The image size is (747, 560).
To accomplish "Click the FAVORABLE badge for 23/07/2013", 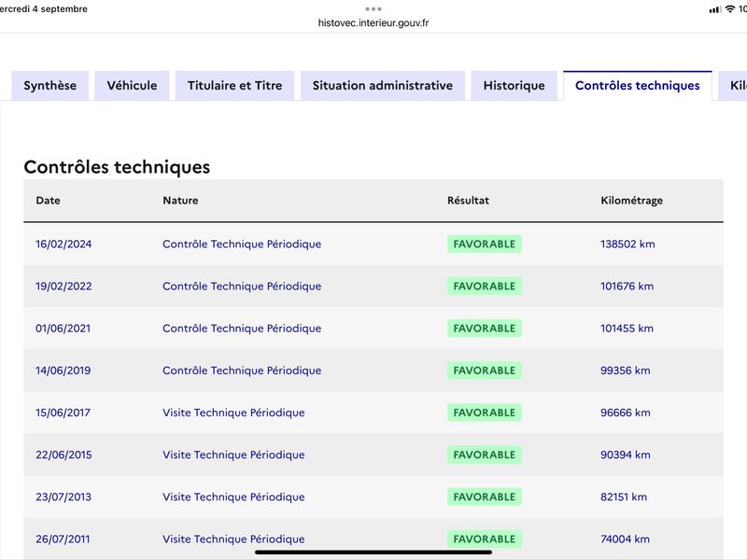I will pyautogui.click(x=484, y=497).
